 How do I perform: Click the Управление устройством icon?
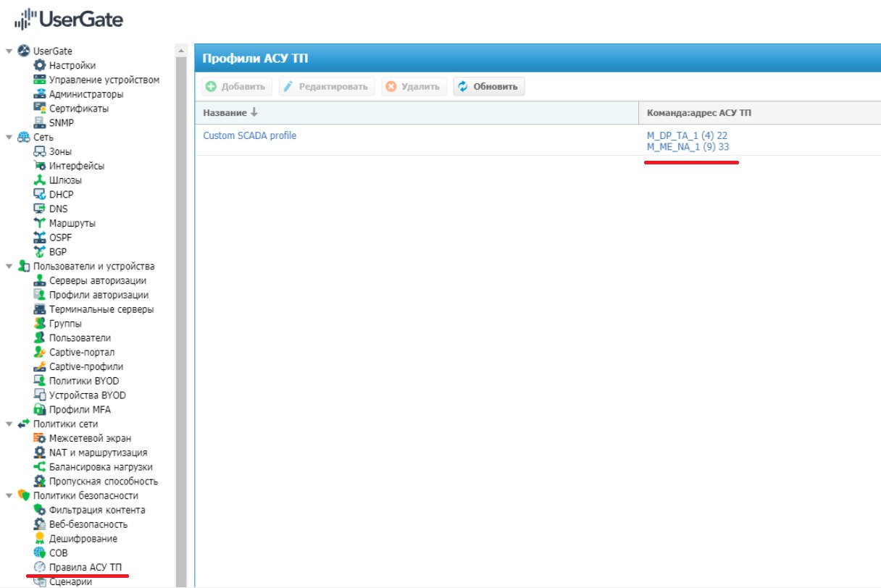click(x=40, y=80)
